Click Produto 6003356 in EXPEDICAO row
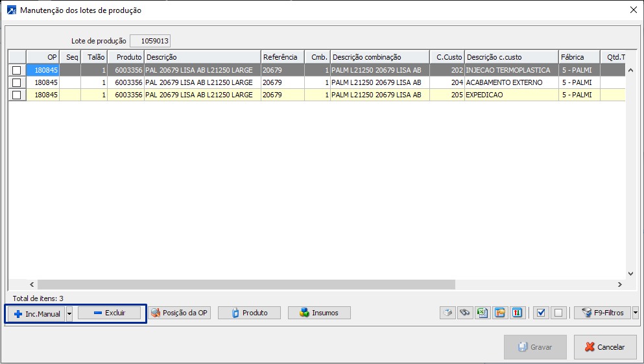This screenshot has width=644, height=364. point(126,95)
